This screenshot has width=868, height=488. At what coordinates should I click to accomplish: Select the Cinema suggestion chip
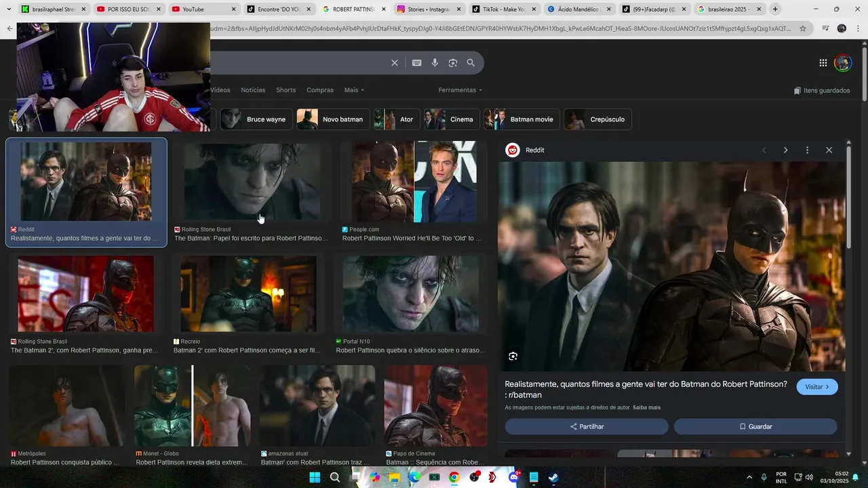(452, 119)
